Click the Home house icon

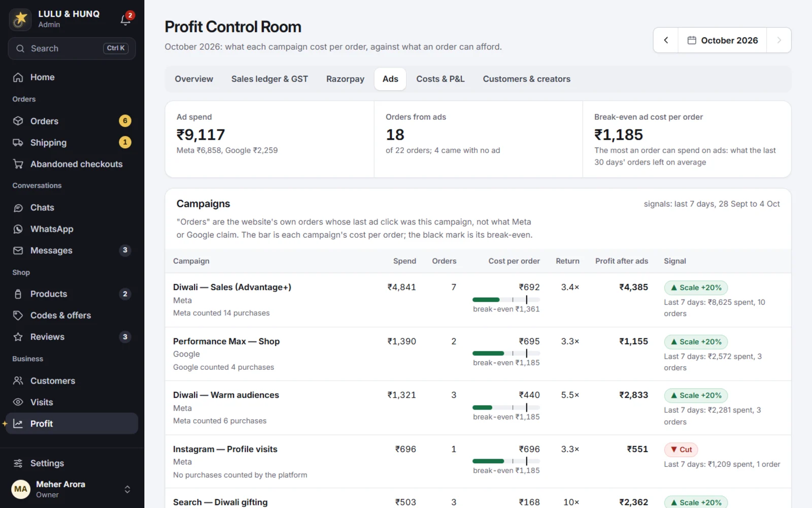(x=18, y=77)
